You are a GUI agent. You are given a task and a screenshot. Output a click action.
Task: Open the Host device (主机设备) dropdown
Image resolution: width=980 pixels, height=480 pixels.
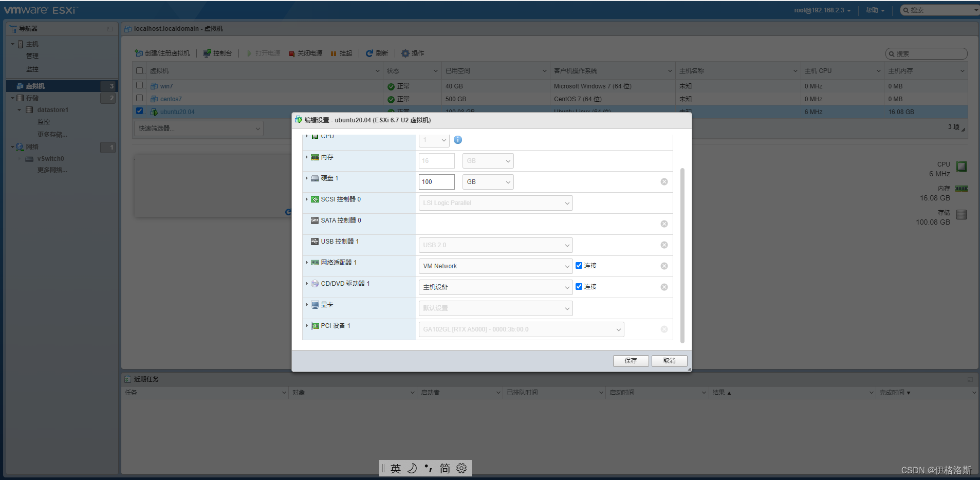(496, 287)
